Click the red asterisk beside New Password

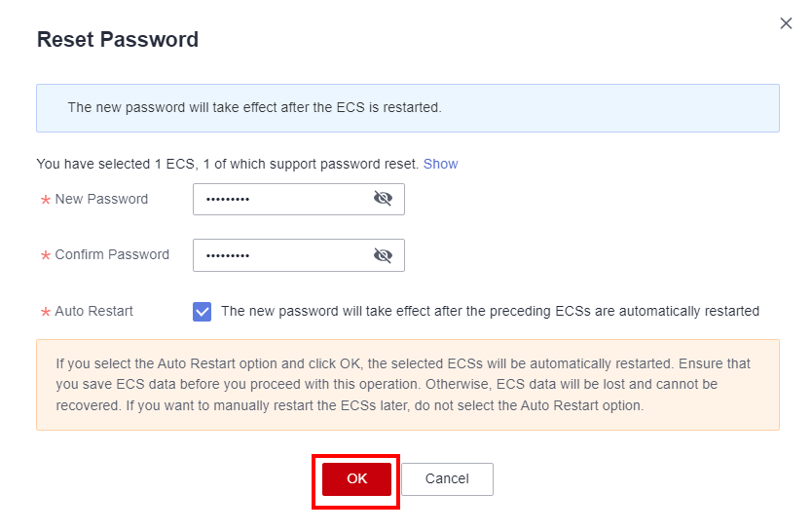coord(45,201)
